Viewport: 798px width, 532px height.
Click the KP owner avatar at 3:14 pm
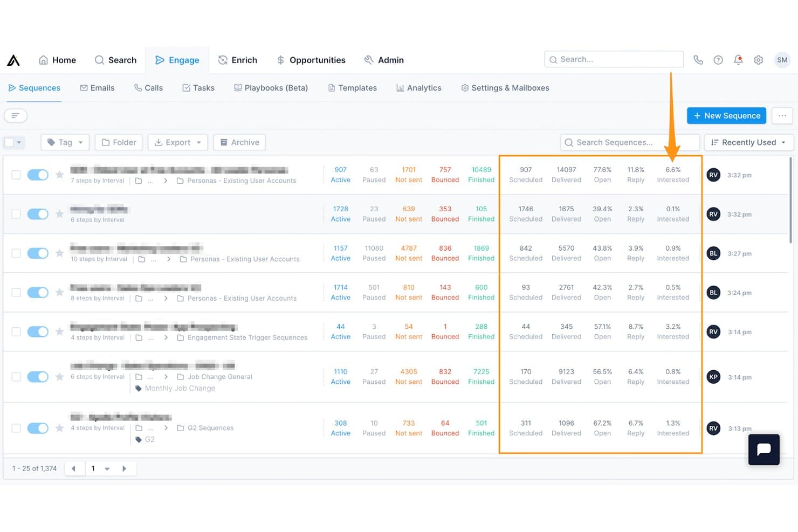click(713, 377)
